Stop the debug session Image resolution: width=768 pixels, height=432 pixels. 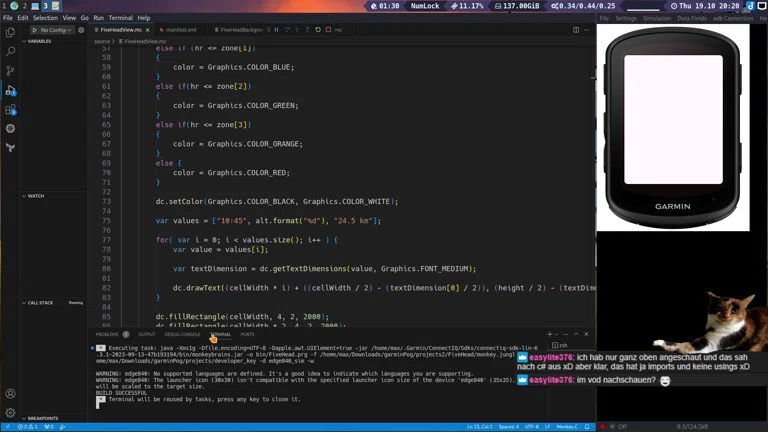(328, 30)
